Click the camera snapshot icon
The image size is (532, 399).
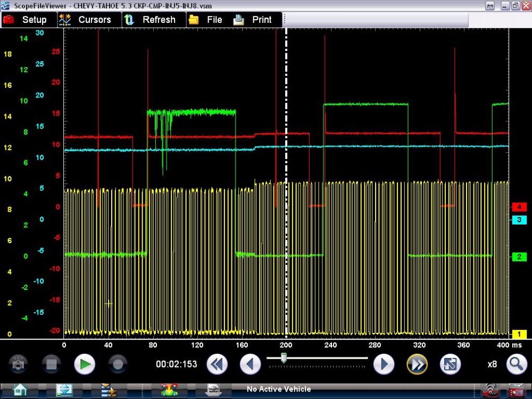pyautogui.click(x=19, y=364)
